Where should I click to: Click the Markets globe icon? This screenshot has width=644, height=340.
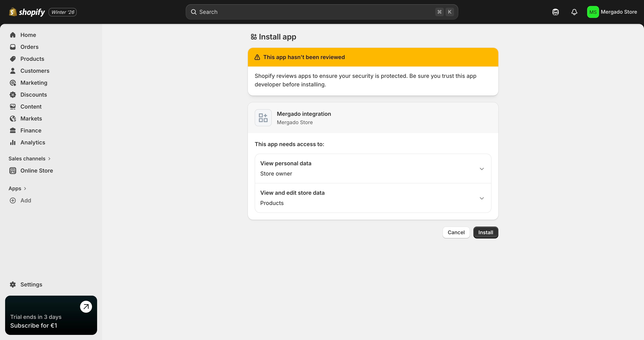click(13, 119)
